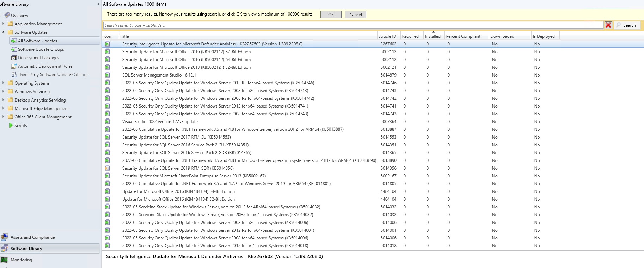The height and width of the screenshot is (268, 644).
Task: Select Office 2016 (KB4484104) 64-Bit Edition row
Action: click(x=373, y=191)
